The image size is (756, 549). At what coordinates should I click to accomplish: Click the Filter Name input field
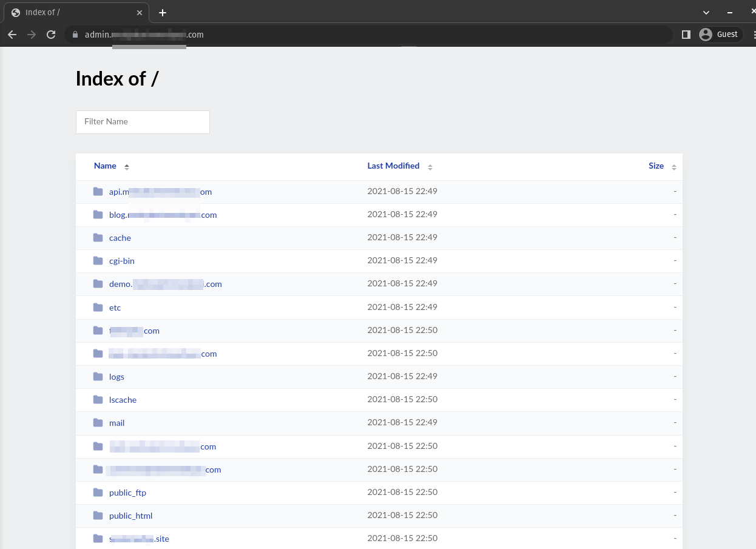pyautogui.click(x=143, y=122)
